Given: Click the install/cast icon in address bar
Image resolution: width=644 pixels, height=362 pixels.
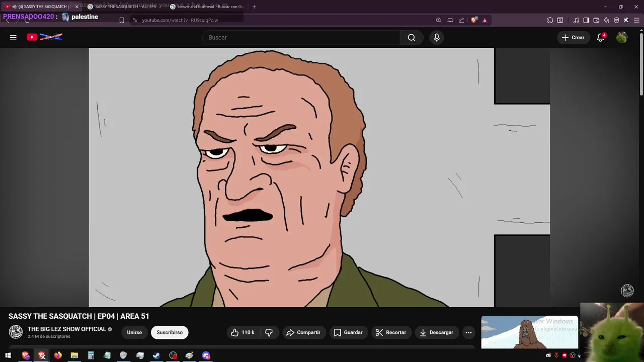Looking at the screenshot, I should tap(450, 20).
